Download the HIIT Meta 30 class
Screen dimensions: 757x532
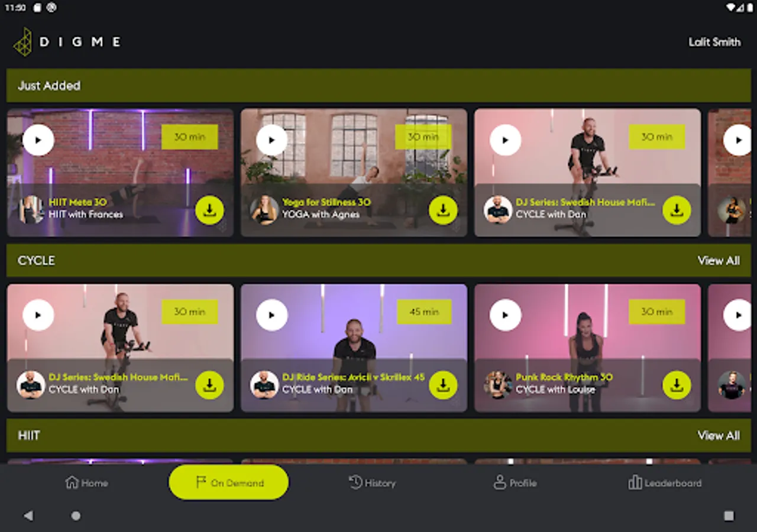pos(209,210)
